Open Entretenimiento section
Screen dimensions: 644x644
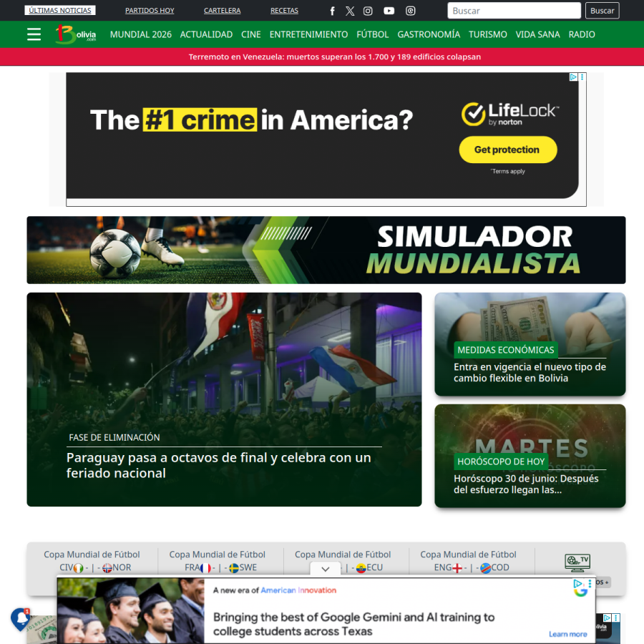coord(308,34)
